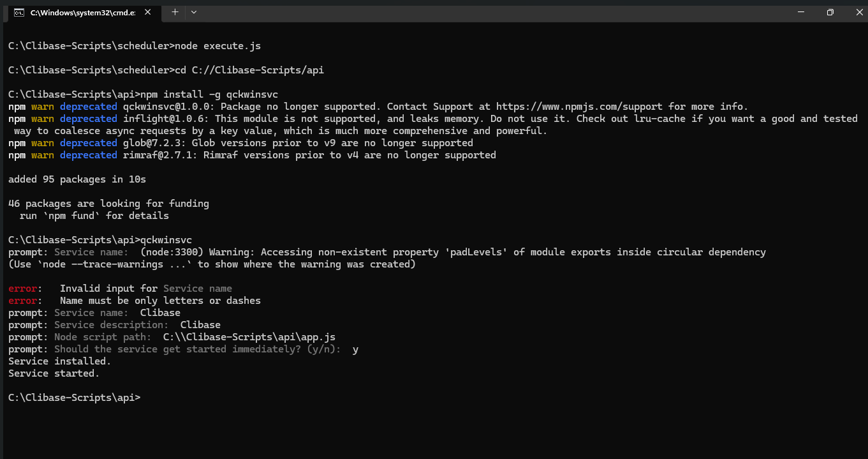
Task: Expand the new tab profile dropdown chevron
Action: click(x=194, y=12)
